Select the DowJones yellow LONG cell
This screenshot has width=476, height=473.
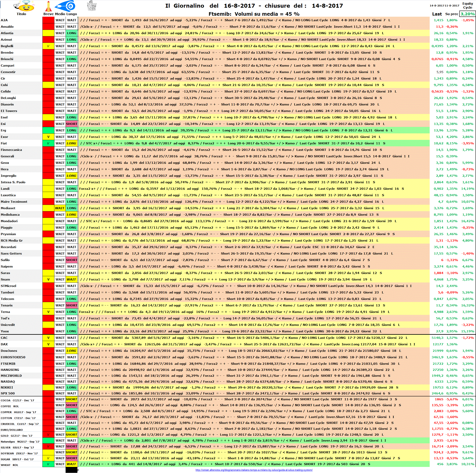(x=72, y=351)
